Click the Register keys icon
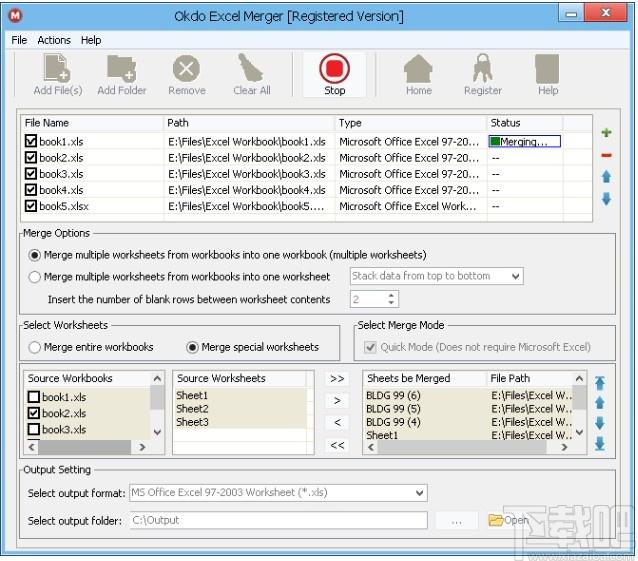This screenshot has height=561, width=638. tap(483, 68)
